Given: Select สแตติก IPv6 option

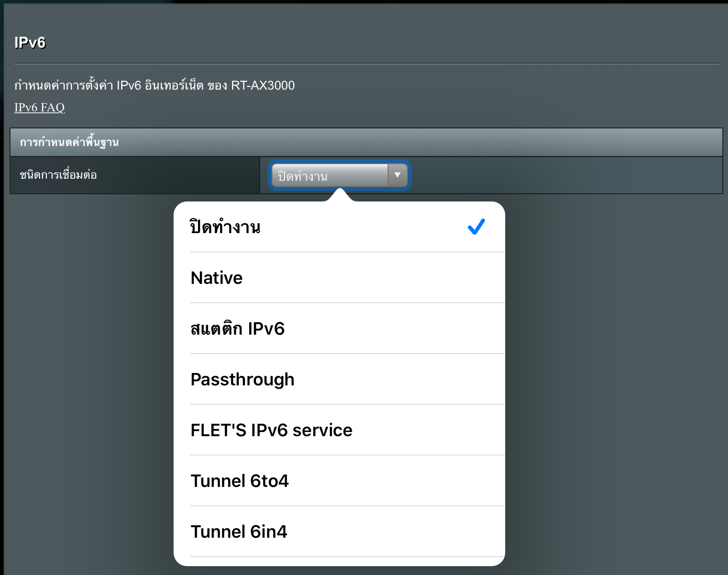Looking at the screenshot, I should tap(339, 328).
